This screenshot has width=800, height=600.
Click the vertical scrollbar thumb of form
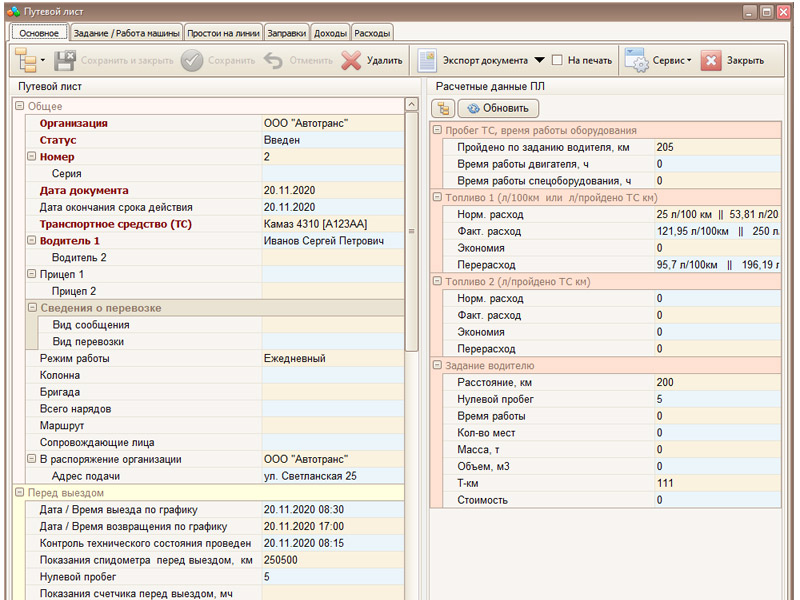click(x=411, y=231)
